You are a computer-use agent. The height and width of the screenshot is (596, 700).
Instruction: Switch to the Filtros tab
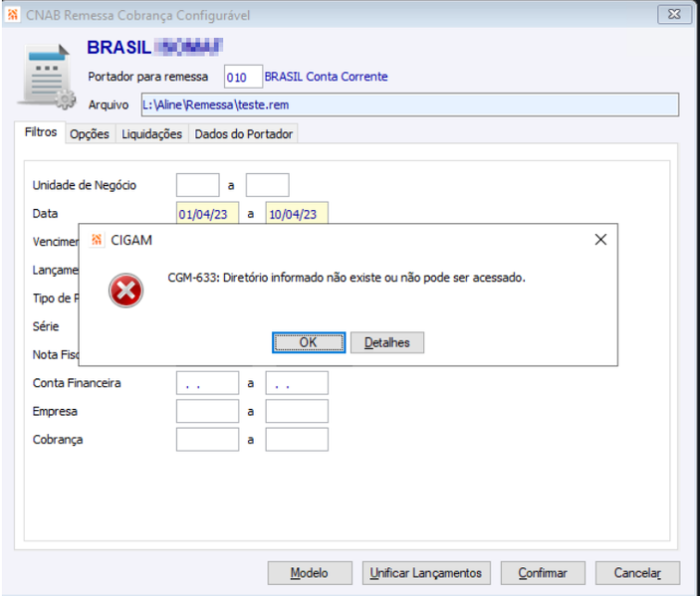click(41, 132)
